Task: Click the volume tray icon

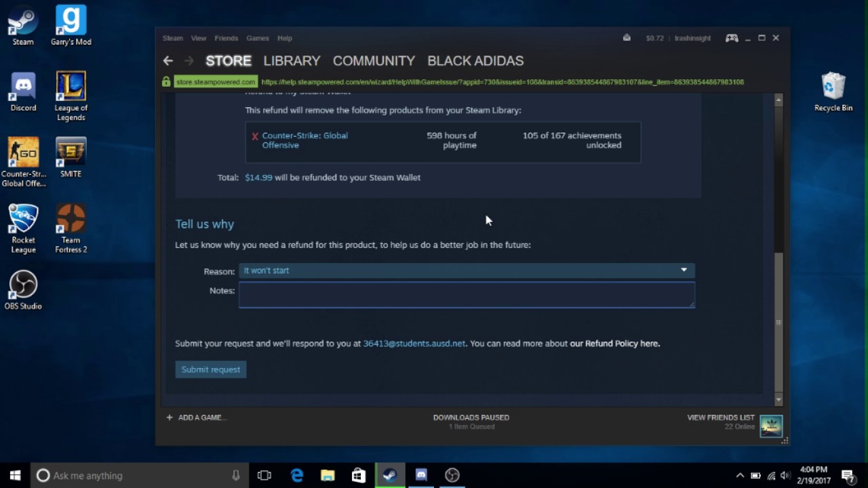Action: point(785,476)
